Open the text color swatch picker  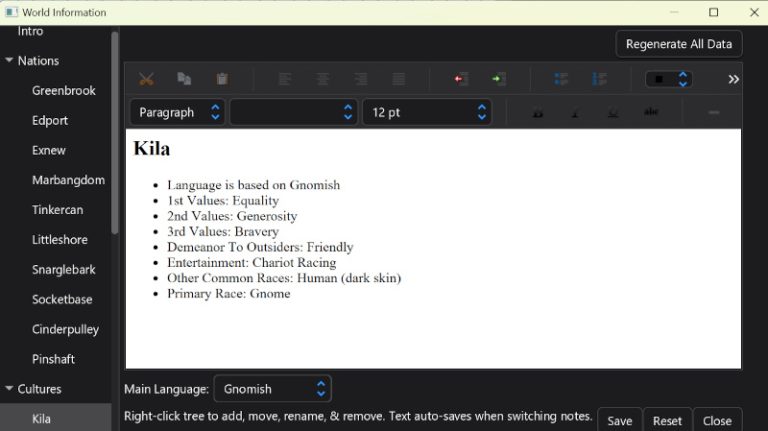pyautogui.click(x=668, y=79)
